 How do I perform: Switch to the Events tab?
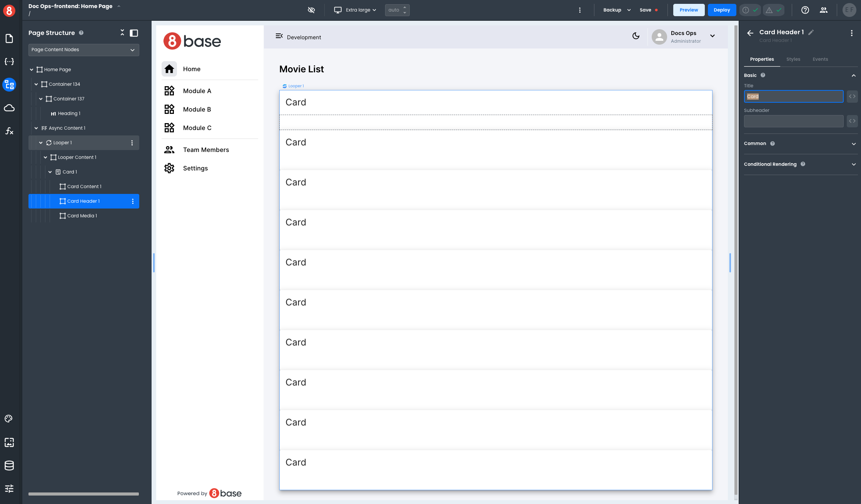coord(820,59)
